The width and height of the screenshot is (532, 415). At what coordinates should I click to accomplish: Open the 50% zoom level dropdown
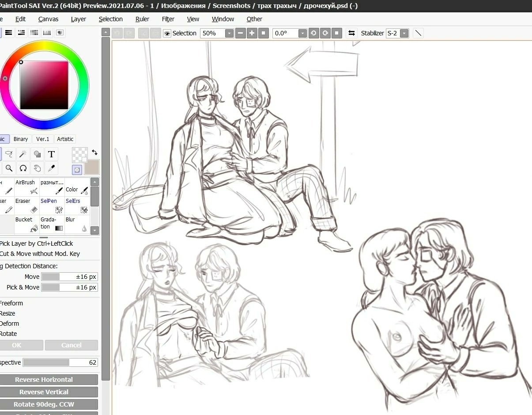(x=229, y=34)
